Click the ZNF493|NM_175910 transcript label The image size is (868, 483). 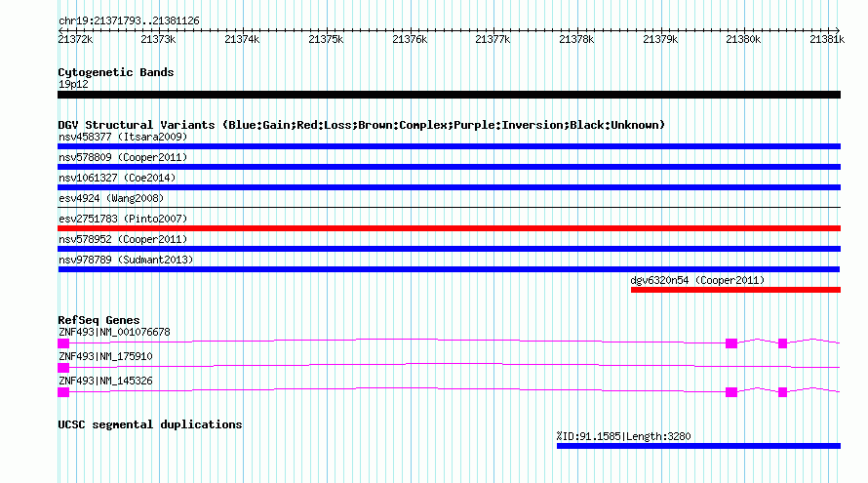pos(105,357)
